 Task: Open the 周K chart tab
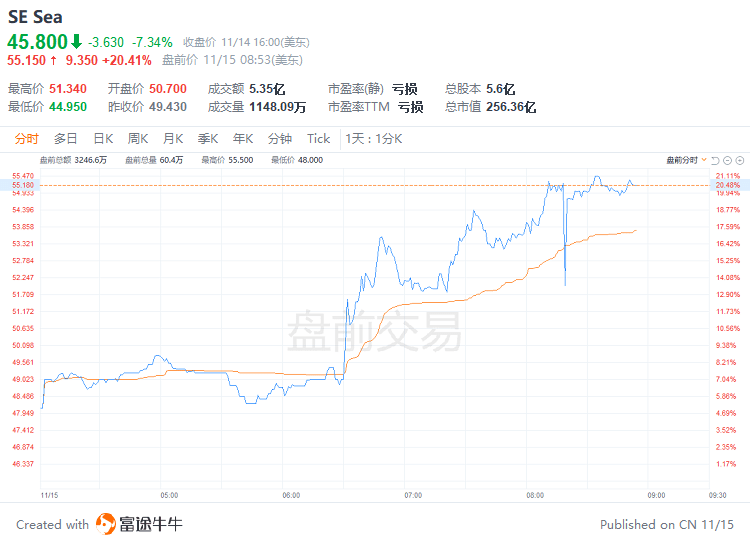[138, 139]
